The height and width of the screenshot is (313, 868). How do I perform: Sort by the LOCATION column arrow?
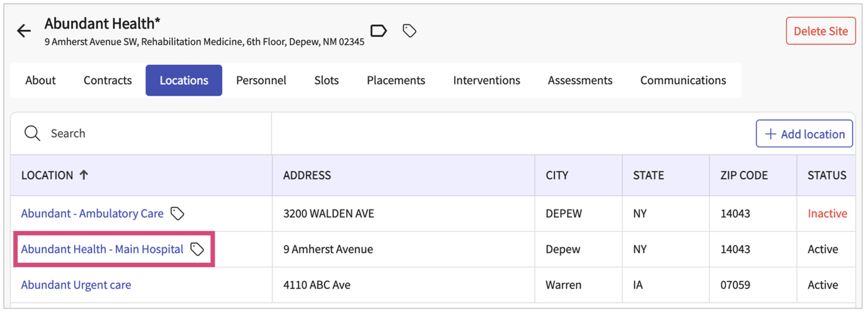(x=84, y=175)
